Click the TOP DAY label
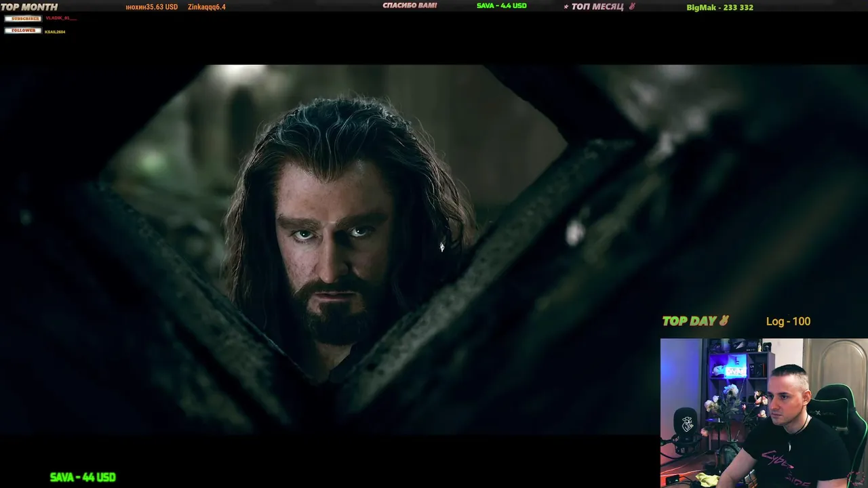This screenshot has width=868, height=488. point(690,321)
